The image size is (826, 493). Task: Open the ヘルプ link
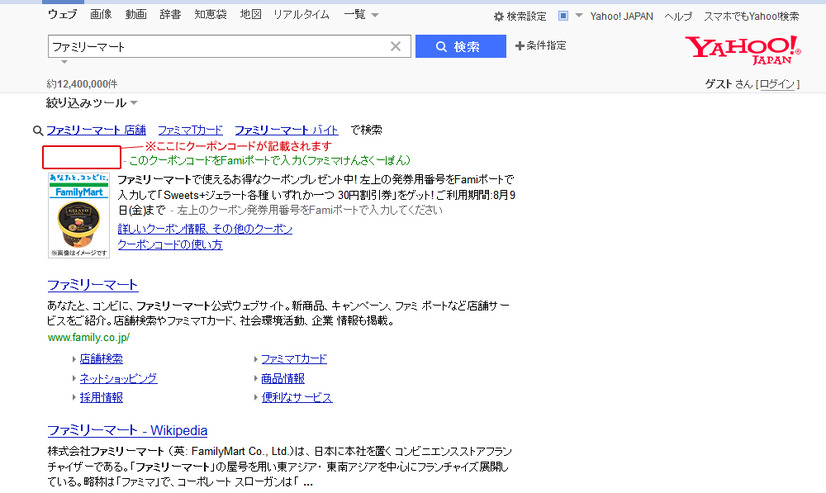click(678, 16)
